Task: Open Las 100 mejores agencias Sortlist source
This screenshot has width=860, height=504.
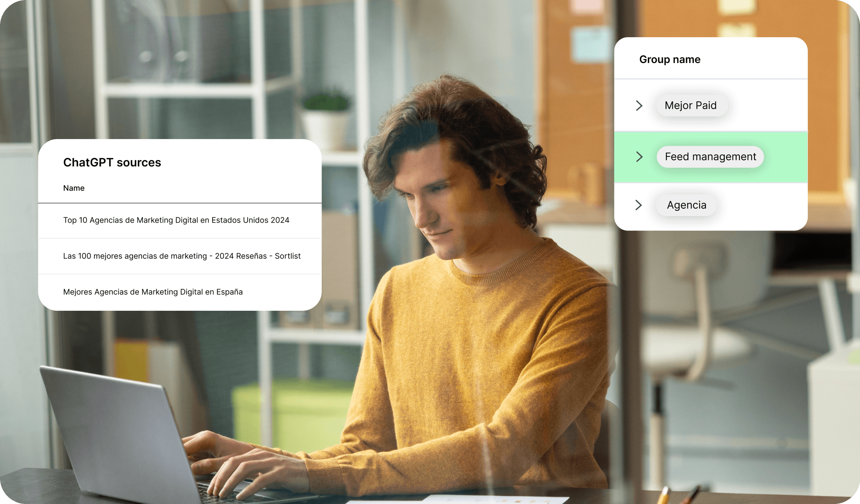Action: (182, 256)
